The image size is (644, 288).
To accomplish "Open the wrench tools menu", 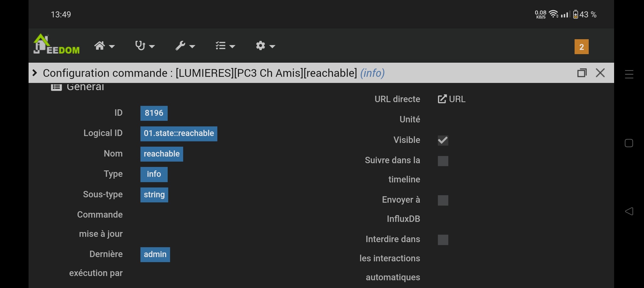I will 185,46.
